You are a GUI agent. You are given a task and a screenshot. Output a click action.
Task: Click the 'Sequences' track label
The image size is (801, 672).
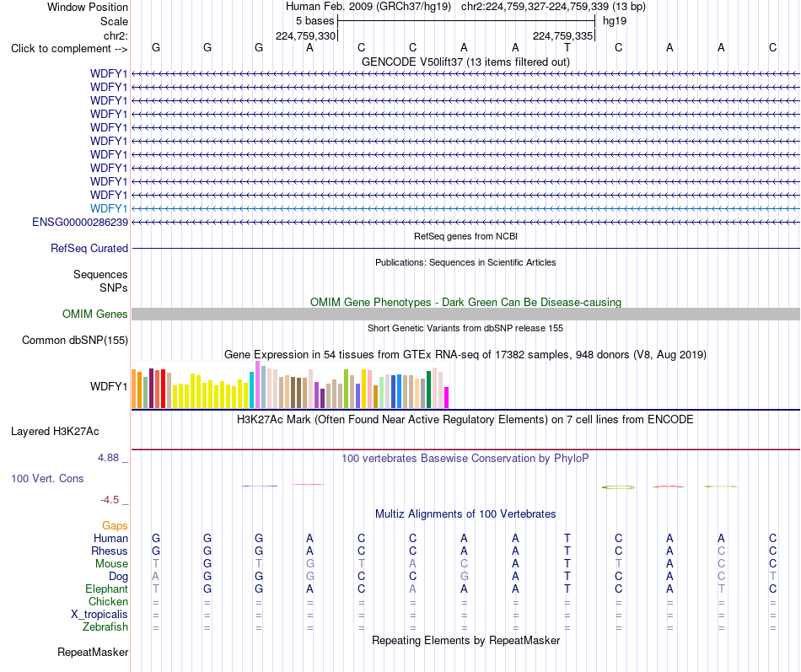[100, 274]
